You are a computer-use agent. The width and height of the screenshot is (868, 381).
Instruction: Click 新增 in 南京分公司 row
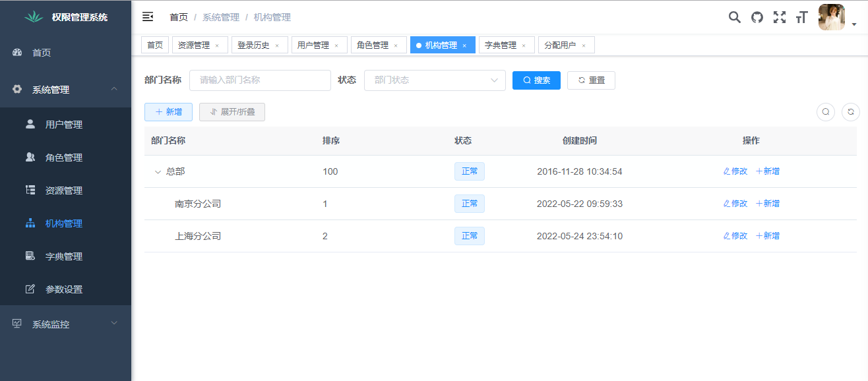click(x=768, y=204)
